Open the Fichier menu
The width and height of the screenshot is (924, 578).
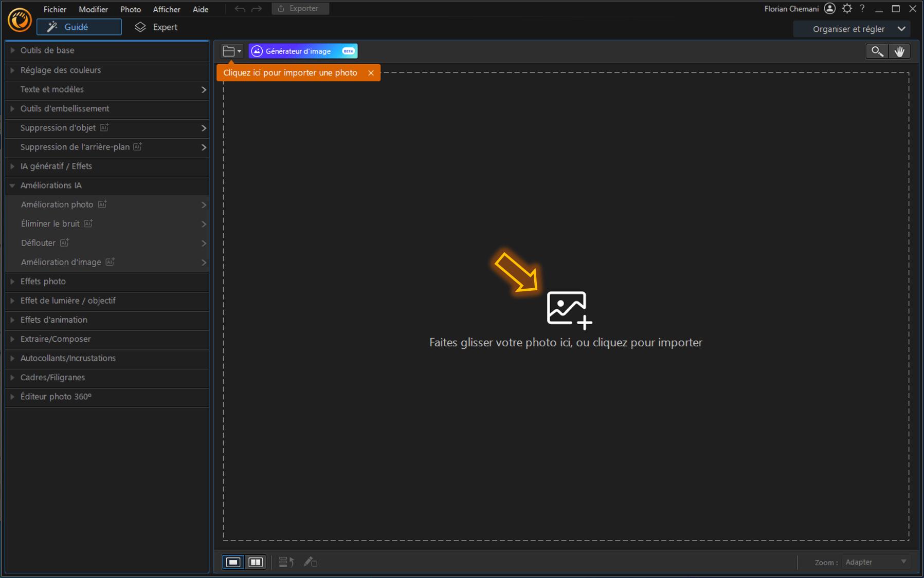55,9
